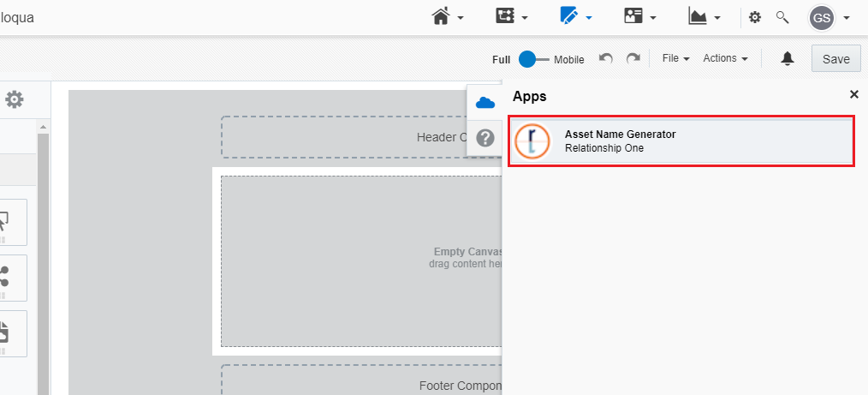Viewport: 868px width, 395px height.
Task: View notifications bell
Action: pyautogui.click(x=788, y=58)
